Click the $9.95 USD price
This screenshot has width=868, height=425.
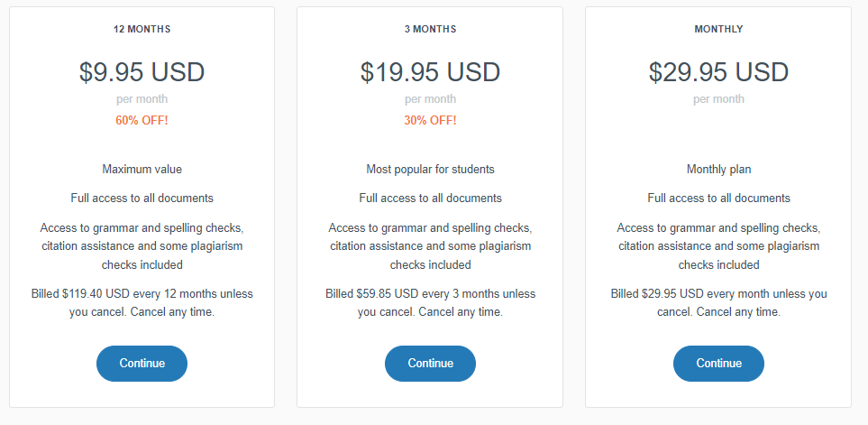[142, 72]
